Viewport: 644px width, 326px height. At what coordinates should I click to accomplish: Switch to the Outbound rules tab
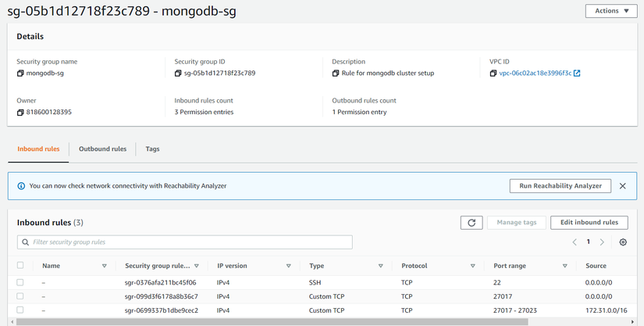102,149
